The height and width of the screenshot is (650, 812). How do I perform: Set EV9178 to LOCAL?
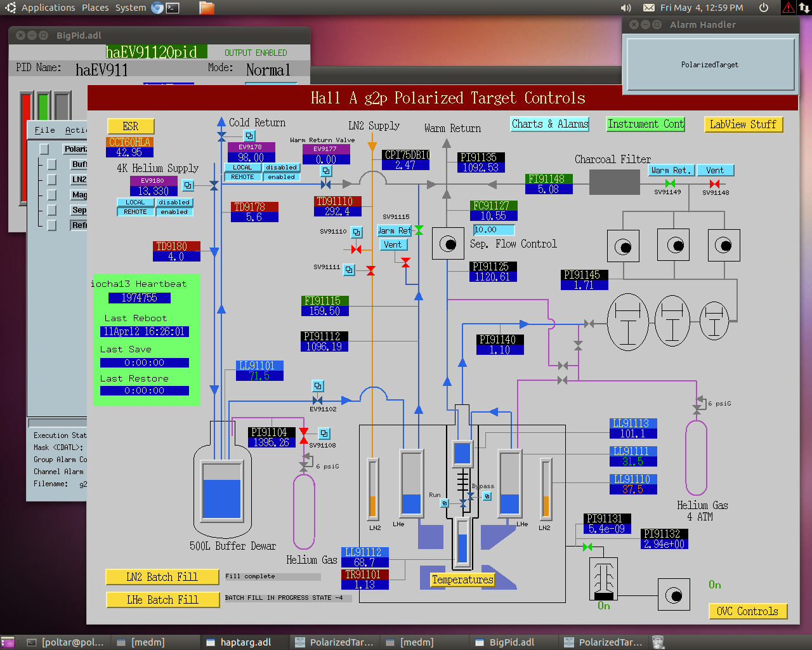click(242, 168)
